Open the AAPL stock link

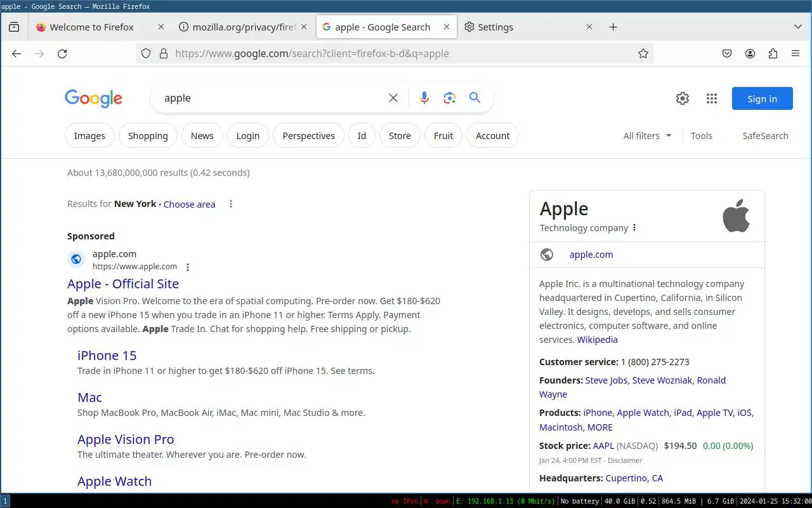pos(603,446)
